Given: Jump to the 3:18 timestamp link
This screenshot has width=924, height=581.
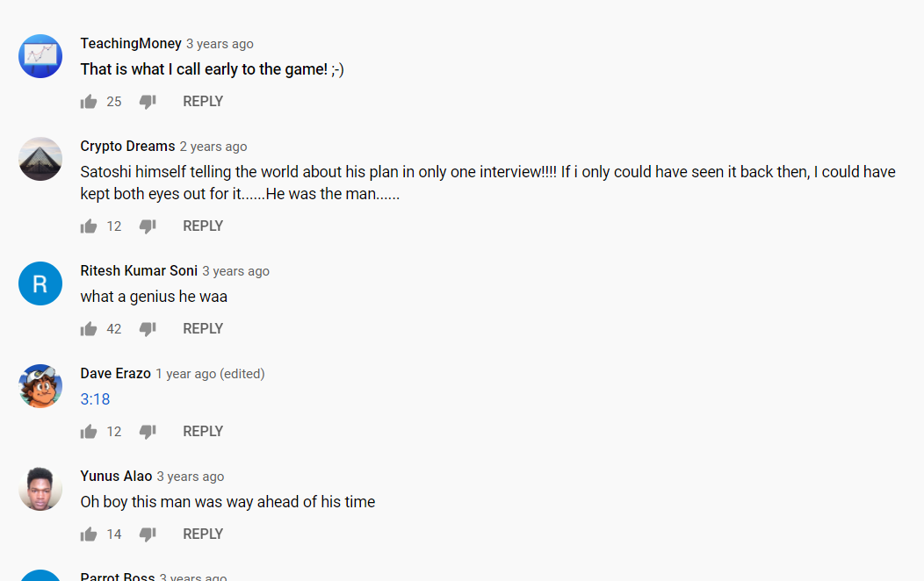Looking at the screenshot, I should [x=95, y=399].
